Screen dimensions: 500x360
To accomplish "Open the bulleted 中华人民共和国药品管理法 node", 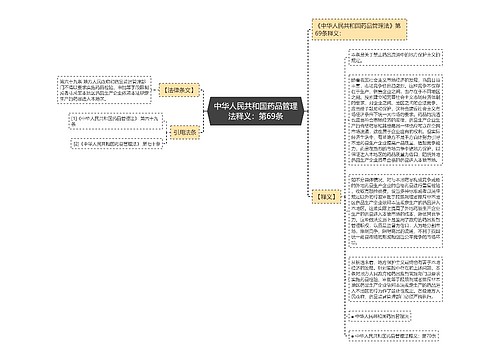I will pos(379,316).
